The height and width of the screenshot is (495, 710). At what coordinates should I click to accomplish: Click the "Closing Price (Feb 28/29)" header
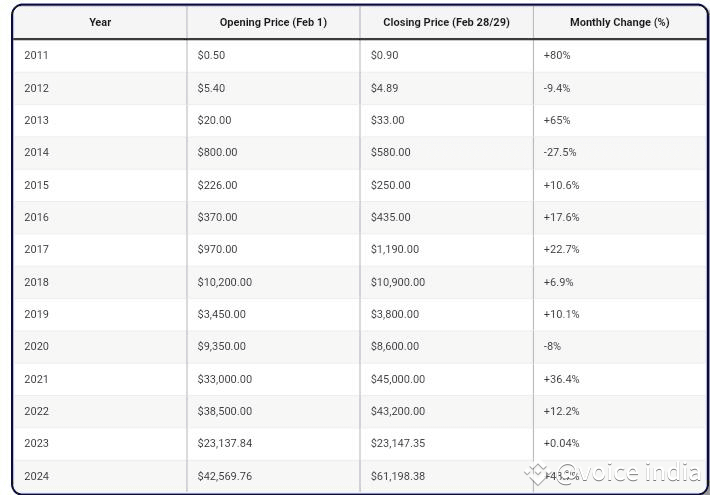446,22
